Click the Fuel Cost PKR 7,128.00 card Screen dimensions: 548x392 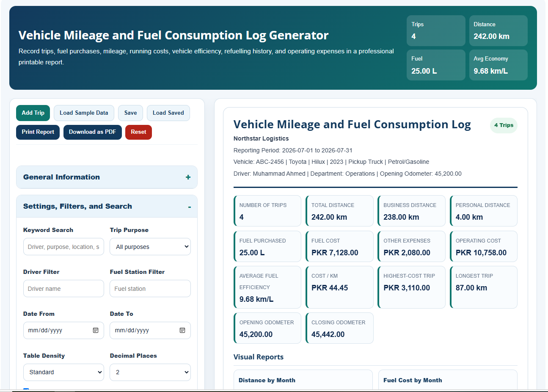click(x=339, y=246)
